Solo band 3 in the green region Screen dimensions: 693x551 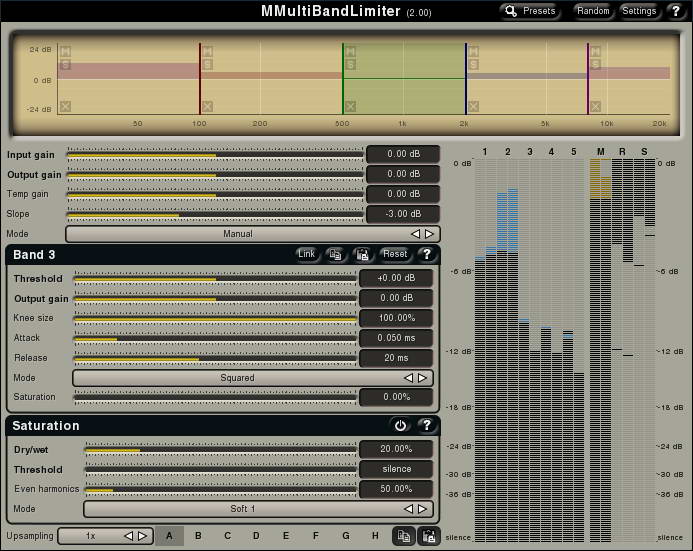(x=350, y=65)
